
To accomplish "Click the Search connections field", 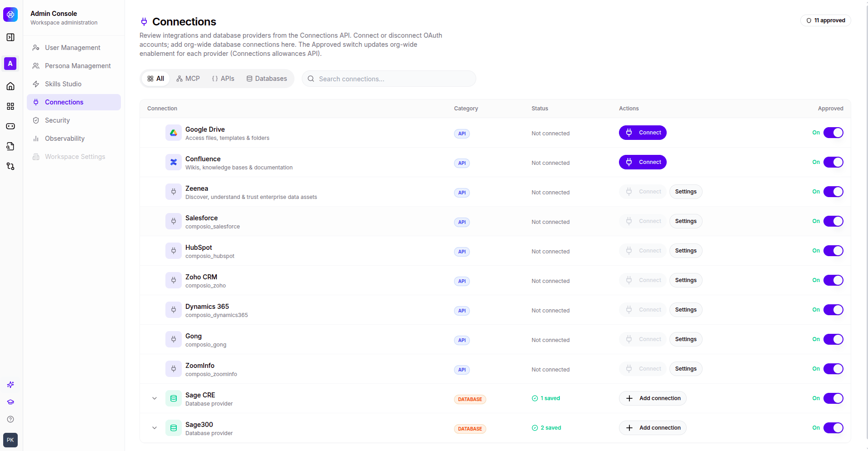I will click(389, 79).
